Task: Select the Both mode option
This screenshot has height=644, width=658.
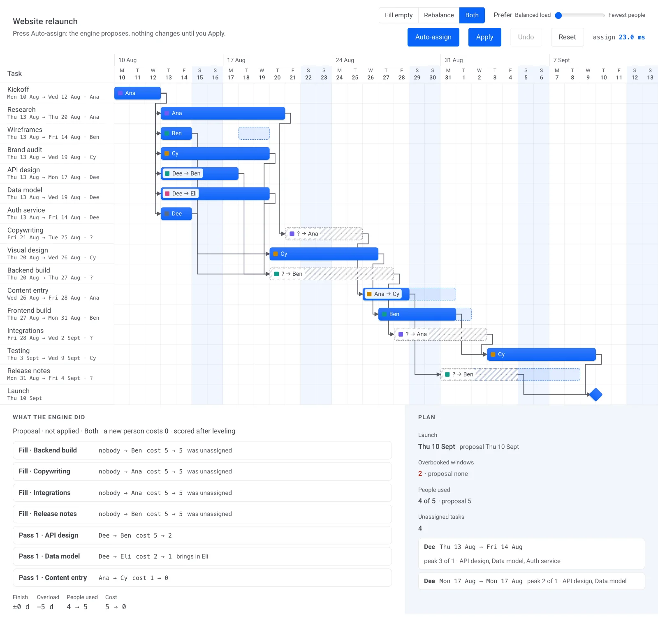Action: point(472,15)
